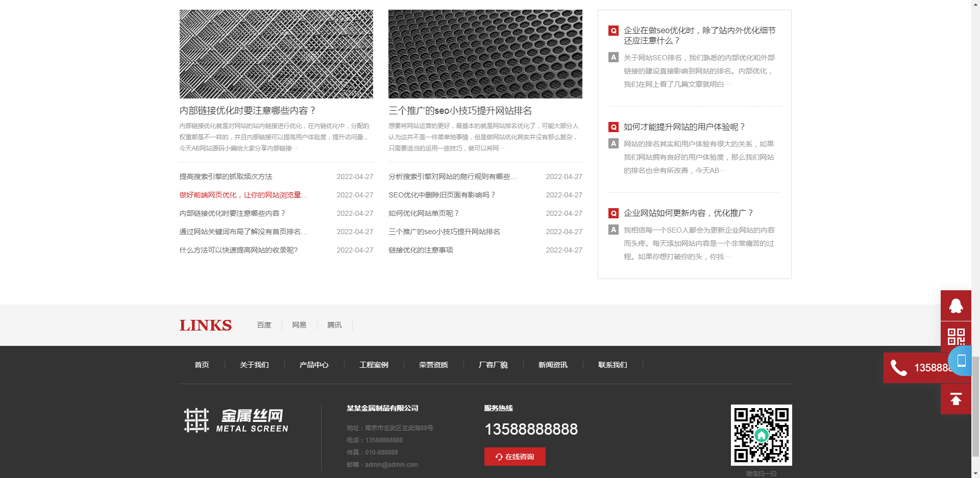Click the WeChat QR code in footer
The image size is (980, 478).
[x=761, y=435]
